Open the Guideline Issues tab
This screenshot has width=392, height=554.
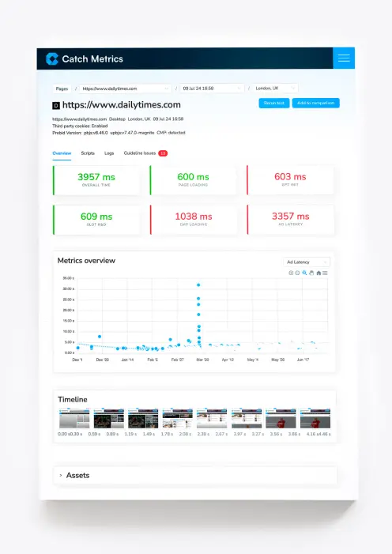(145, 153)
